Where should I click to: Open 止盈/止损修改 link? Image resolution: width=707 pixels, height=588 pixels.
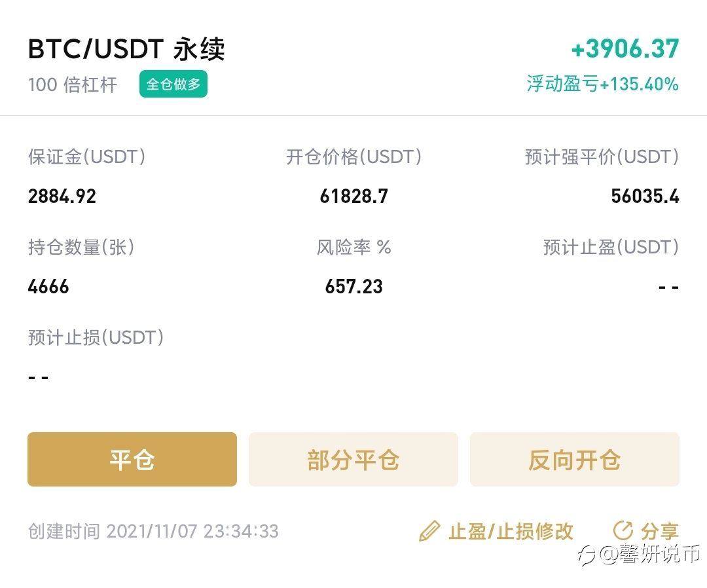point(511,531)
